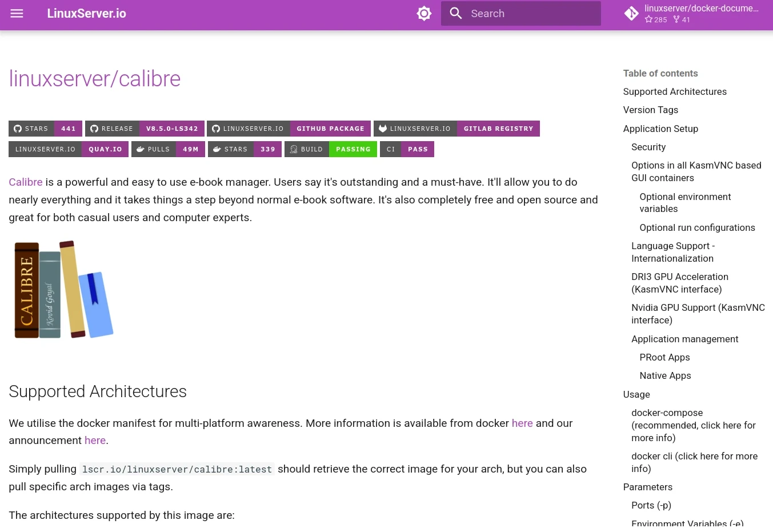Click the Calibre books logo image
This screenshot has width=773, height=532.
click(63, 290)
